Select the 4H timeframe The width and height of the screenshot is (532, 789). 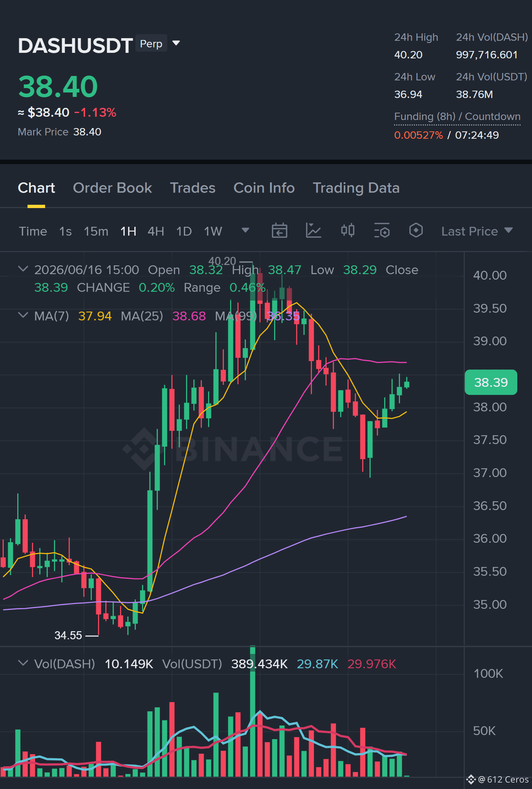[156, 231]
